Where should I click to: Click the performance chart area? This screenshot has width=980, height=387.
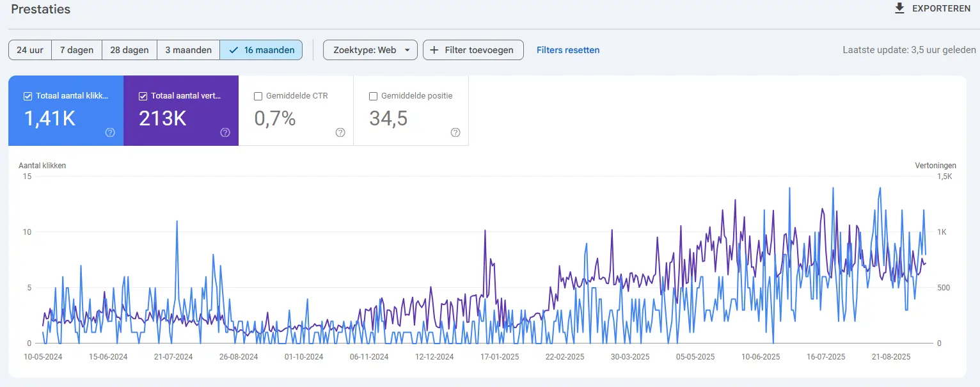[x=486, y=262]
